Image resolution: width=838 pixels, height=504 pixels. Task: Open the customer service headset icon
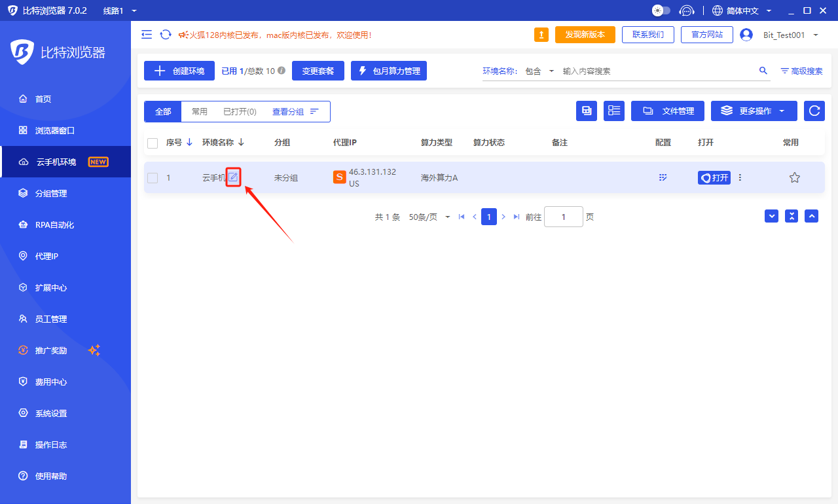click(686, 10)
